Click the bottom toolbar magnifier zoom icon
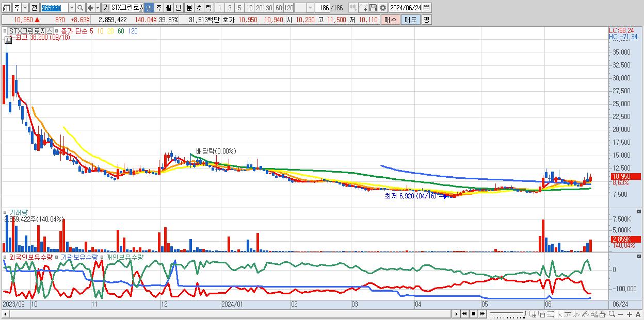The height and width of the screenshot is (320, 644). 612,314
